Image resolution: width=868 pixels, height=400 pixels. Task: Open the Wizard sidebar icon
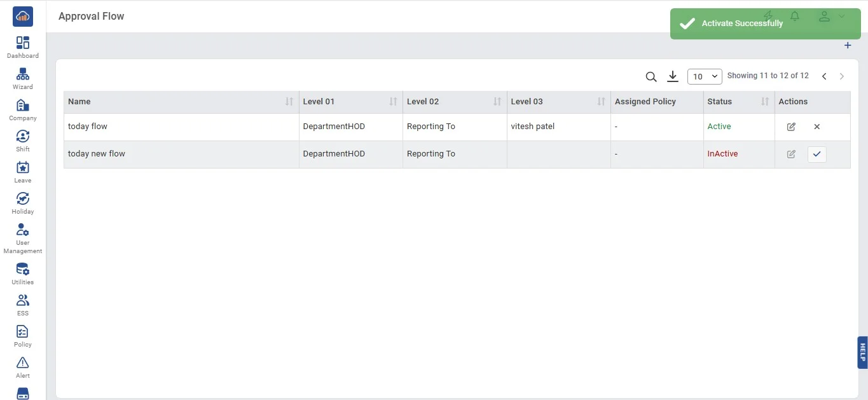tap(23, 78)
